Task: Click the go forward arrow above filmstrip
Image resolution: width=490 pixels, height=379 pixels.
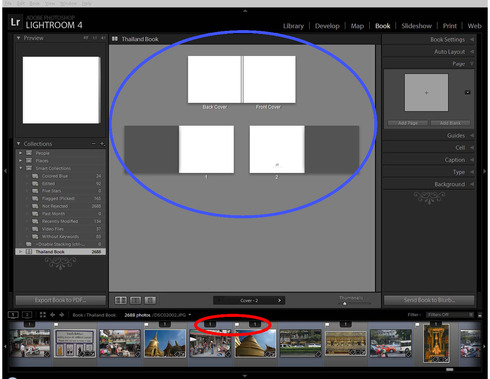Action: 62,314
